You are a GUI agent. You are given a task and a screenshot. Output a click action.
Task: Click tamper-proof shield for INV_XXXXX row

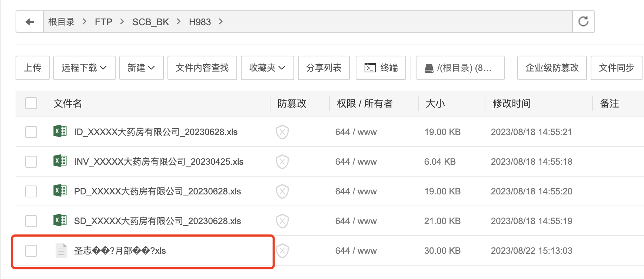pyautogui.click(x=282, y=161)
